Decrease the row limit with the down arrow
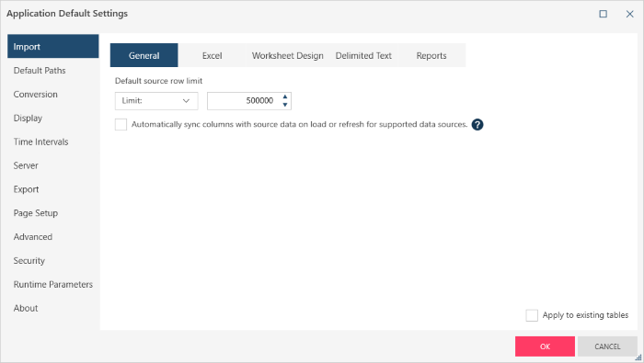 point(285,105)
